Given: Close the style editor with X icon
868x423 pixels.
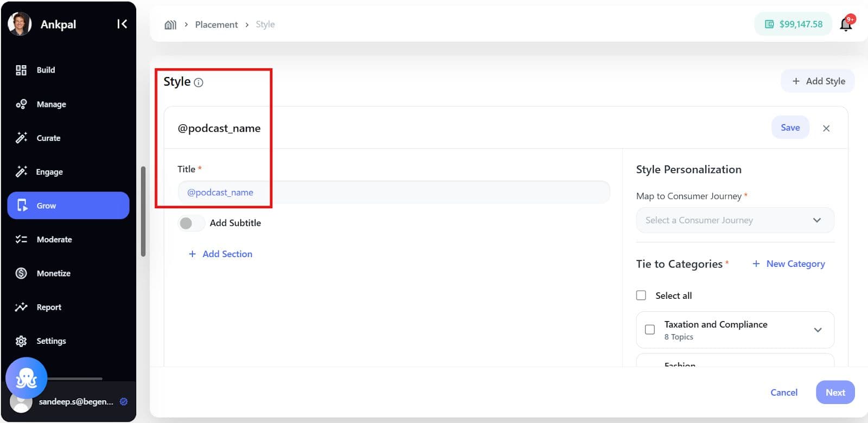Looking at the screenshot, I should pos(826,129).
